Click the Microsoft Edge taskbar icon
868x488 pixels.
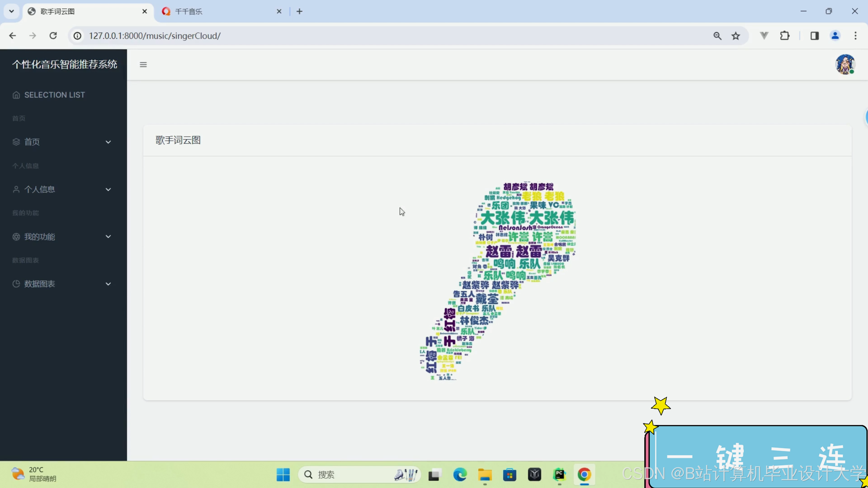[x=460, y=474]
